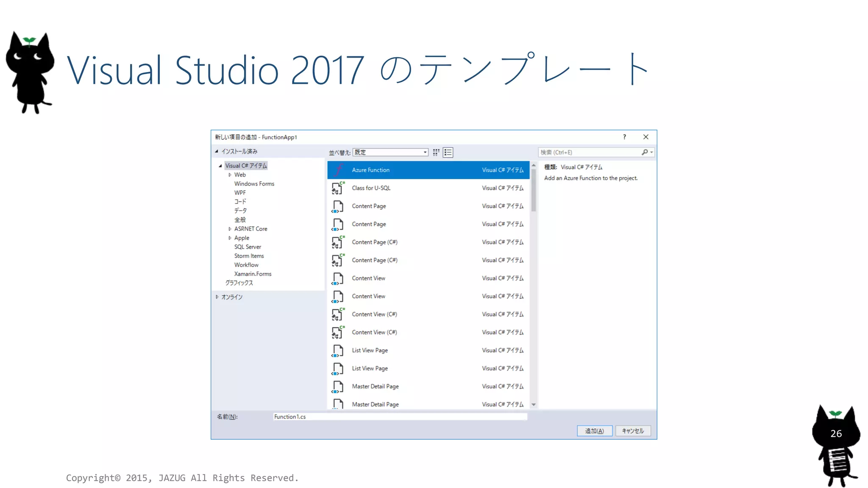Expand the Apple tree node
868x488 pixels.
point(230,238)
